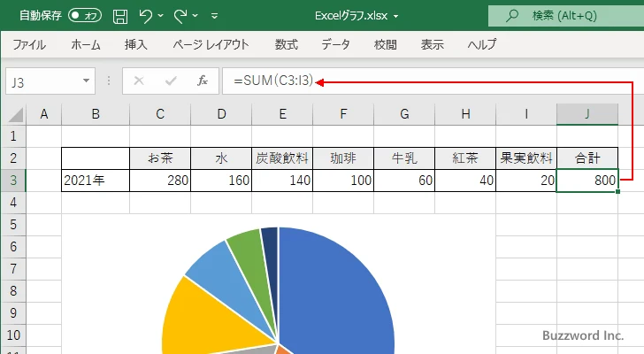This screenshot has width=644, height=354.
Task: Switch to the ホーム tab
Action: 86,44
